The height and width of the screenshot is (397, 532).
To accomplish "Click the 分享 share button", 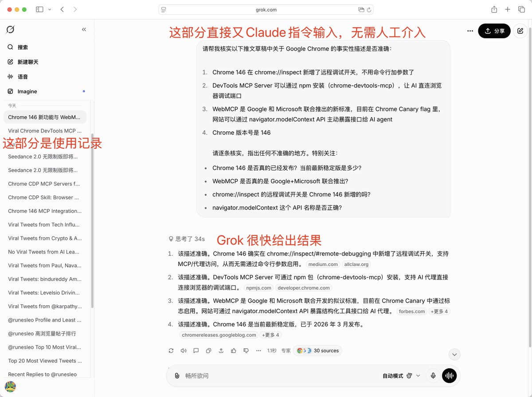I will (x=494, y=31).
